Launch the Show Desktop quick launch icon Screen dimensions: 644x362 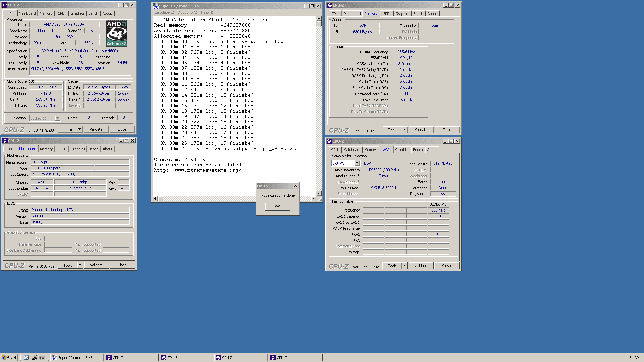26,358
